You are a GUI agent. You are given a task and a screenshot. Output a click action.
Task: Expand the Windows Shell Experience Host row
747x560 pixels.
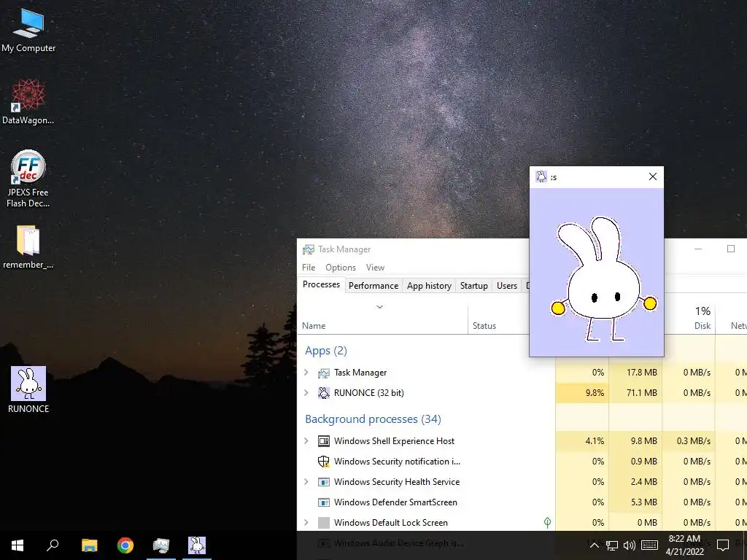click(x=306, y=441)
